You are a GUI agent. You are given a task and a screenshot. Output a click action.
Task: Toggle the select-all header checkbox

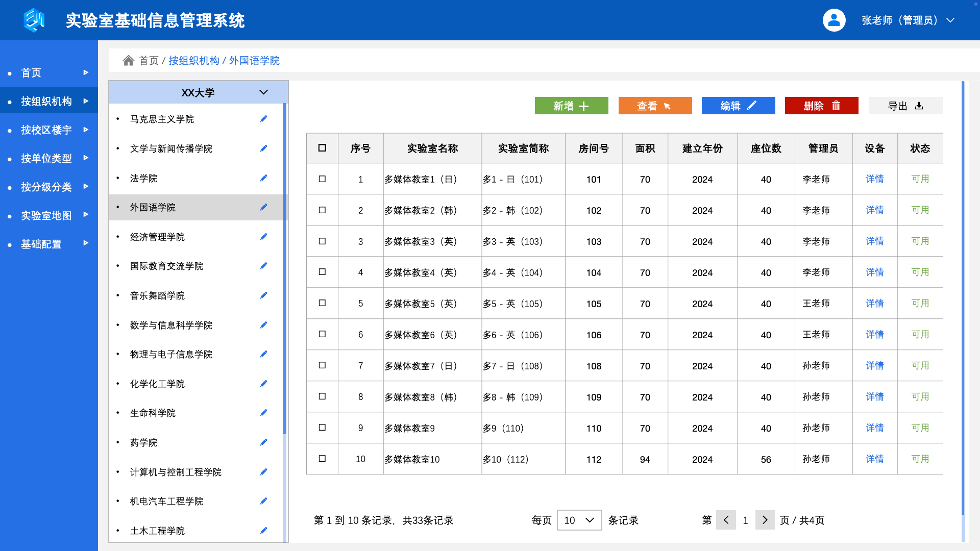(322, 148)
